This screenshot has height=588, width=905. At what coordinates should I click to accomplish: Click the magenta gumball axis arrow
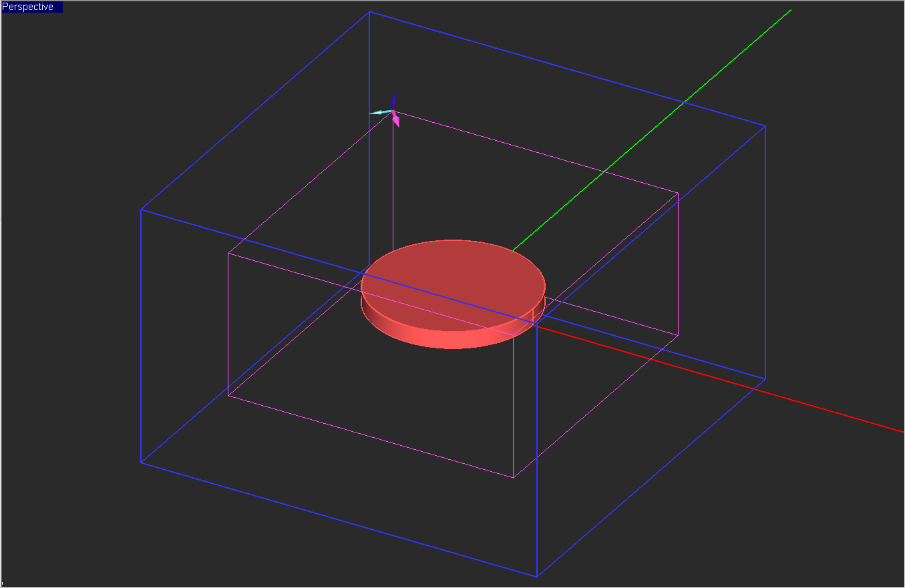[x=396, y=120]
